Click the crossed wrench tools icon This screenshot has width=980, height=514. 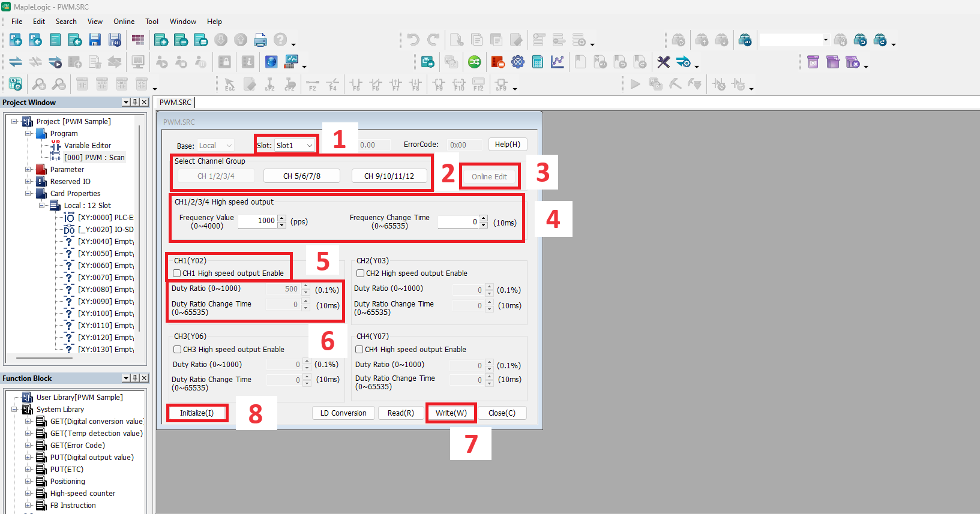click(663, 62)
